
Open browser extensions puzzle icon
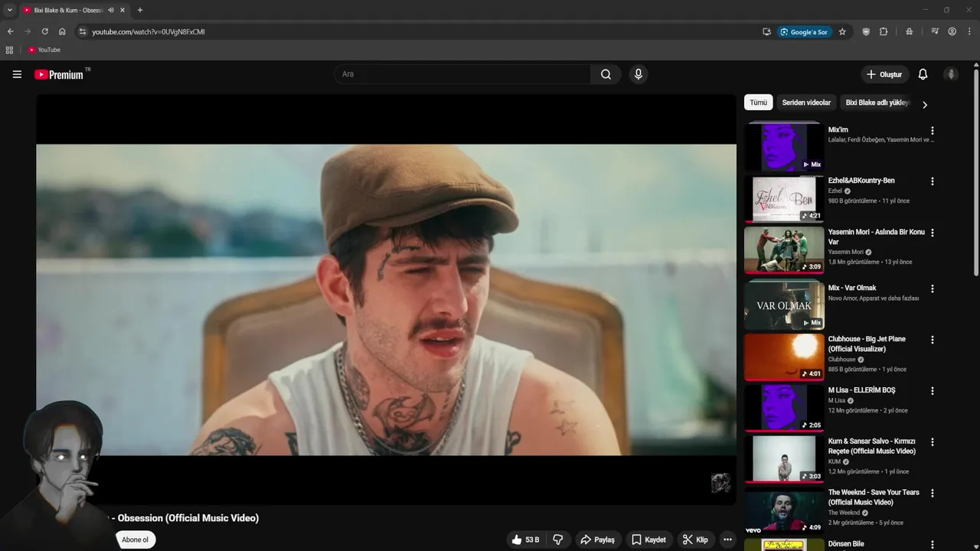[x=884, y=31]
